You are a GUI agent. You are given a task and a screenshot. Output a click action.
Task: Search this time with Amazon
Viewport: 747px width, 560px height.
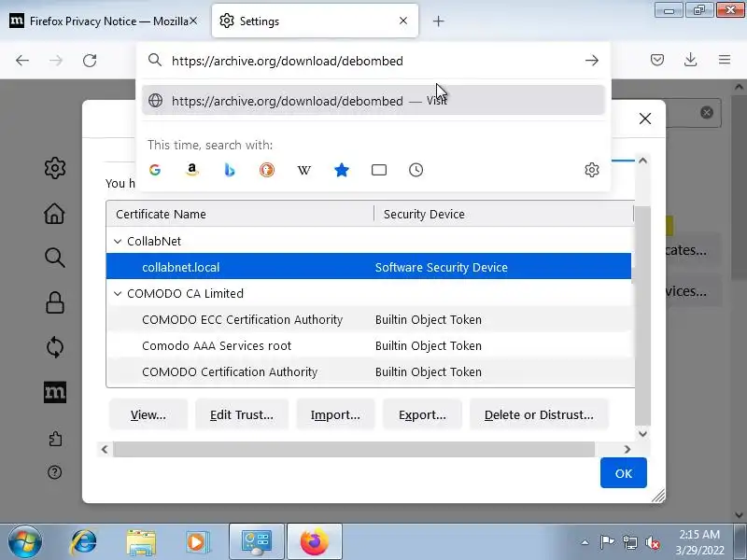192,170
